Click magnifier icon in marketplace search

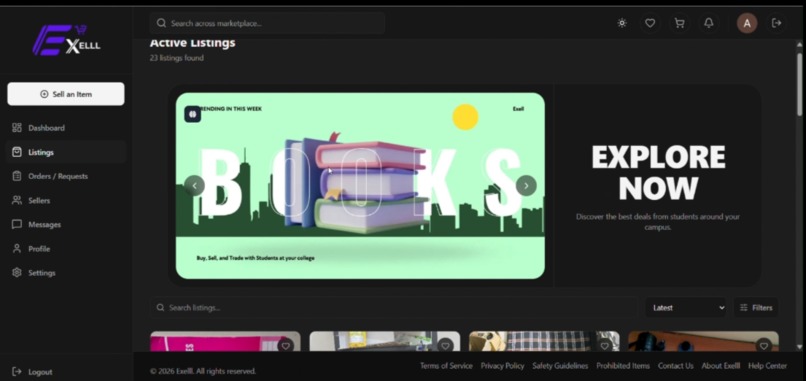click(161, 23)
